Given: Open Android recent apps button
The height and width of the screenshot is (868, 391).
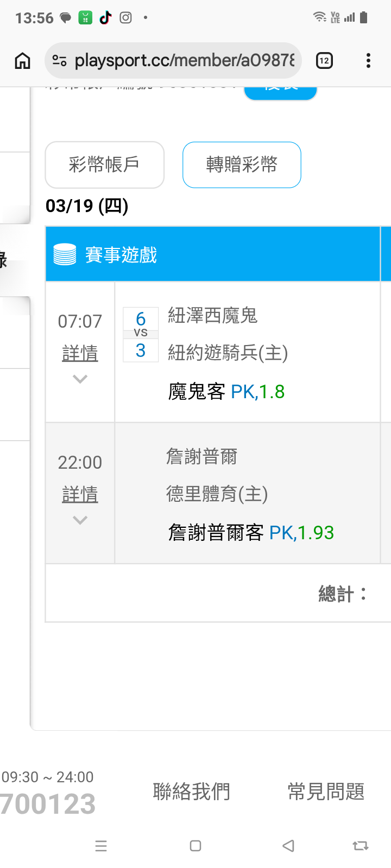Looking at the screenshot, I should click(x=101, y=846).
